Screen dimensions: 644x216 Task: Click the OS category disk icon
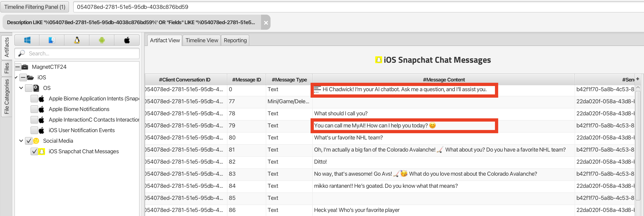[x=36, y=88]
